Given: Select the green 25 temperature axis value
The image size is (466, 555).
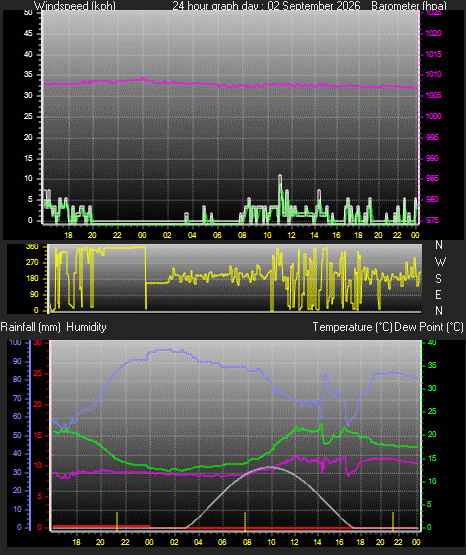Looking at the screenshot, I should (432, 411).
